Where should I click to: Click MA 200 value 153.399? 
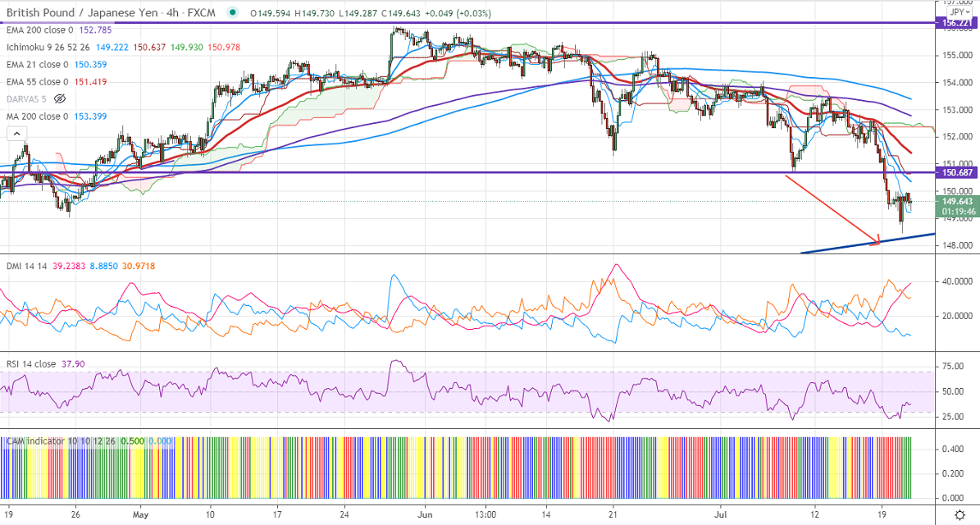(x=91, y=116)
